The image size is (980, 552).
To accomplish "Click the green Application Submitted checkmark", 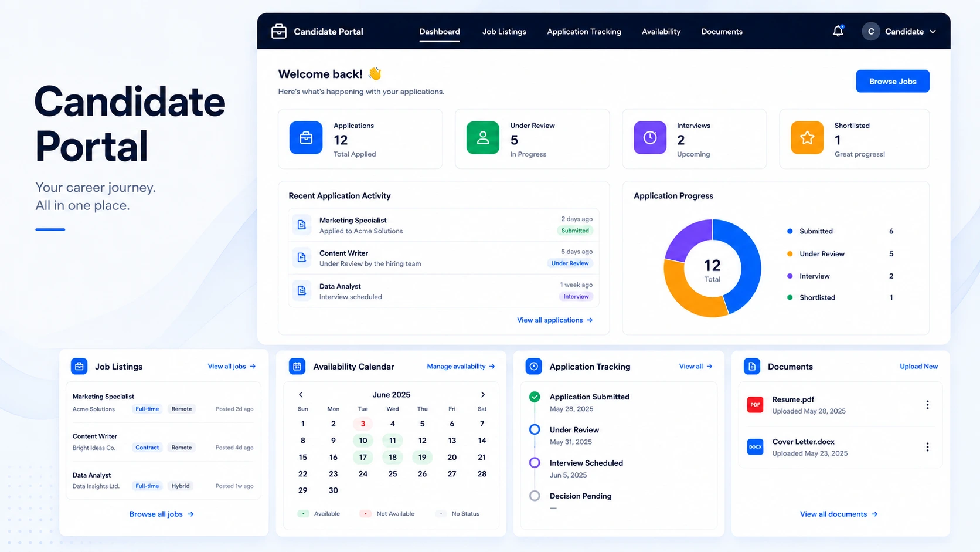I will [535, 397].
